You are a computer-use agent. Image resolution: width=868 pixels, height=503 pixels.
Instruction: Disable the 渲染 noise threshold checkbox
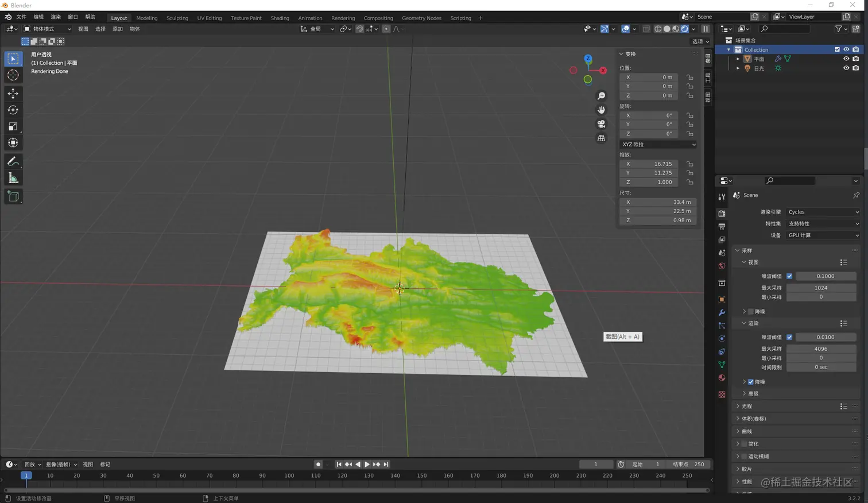pyautogui.click(x=789, y=337)
